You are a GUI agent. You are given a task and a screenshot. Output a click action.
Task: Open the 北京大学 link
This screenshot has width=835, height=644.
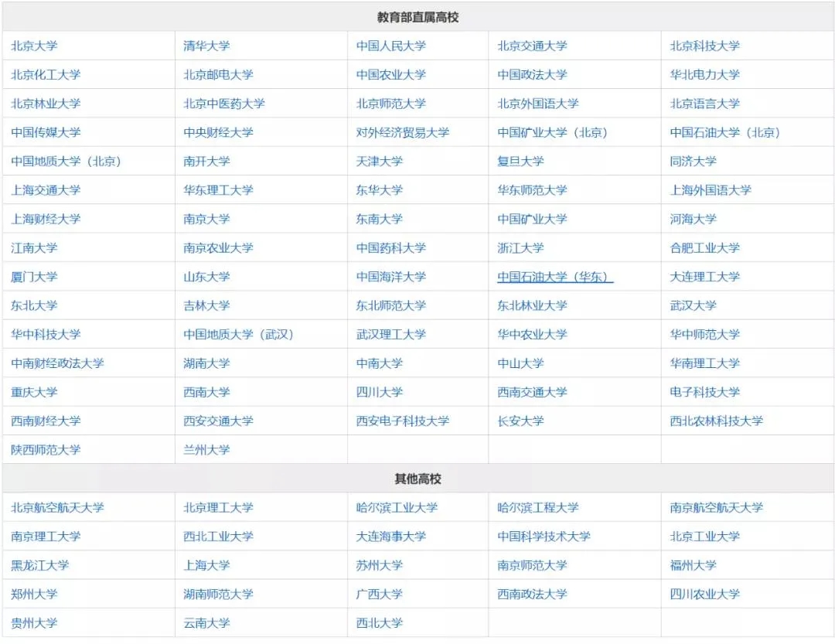pyautogui.click(x=34, y=46)
